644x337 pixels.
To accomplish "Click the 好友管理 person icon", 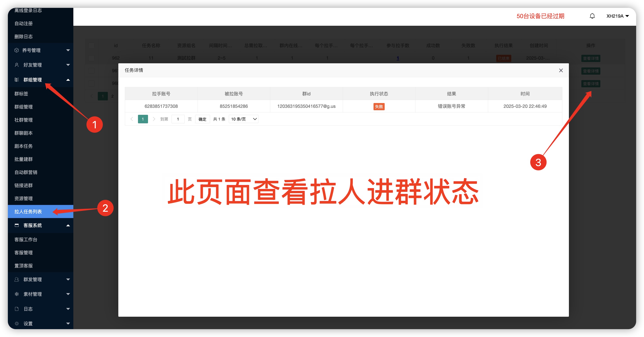I will pos(17,65).
